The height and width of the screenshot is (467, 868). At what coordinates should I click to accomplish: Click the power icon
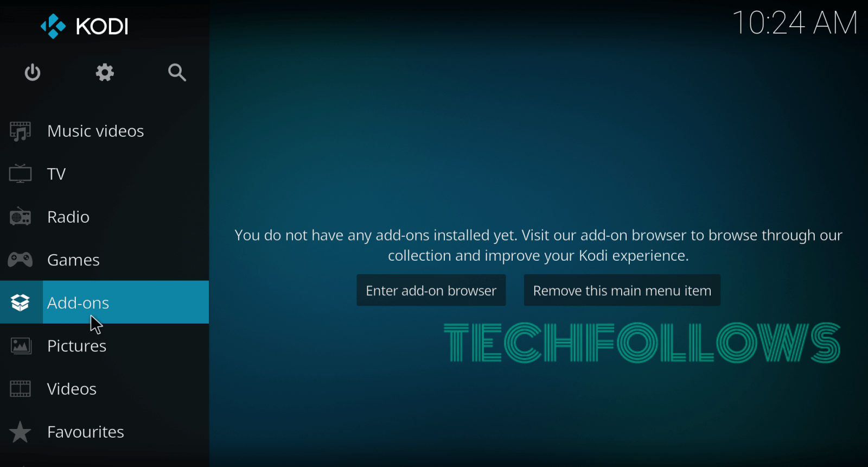tap(33, 72)
